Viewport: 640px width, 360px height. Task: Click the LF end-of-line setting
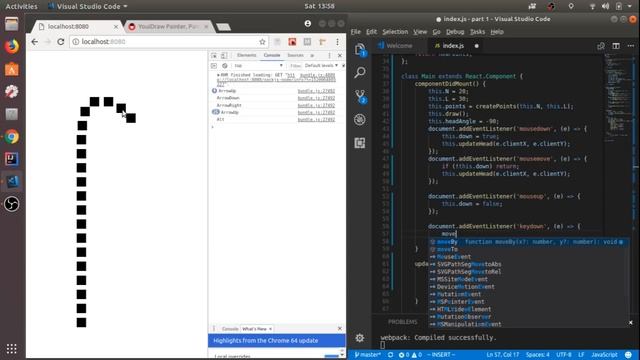pos(581,355)
